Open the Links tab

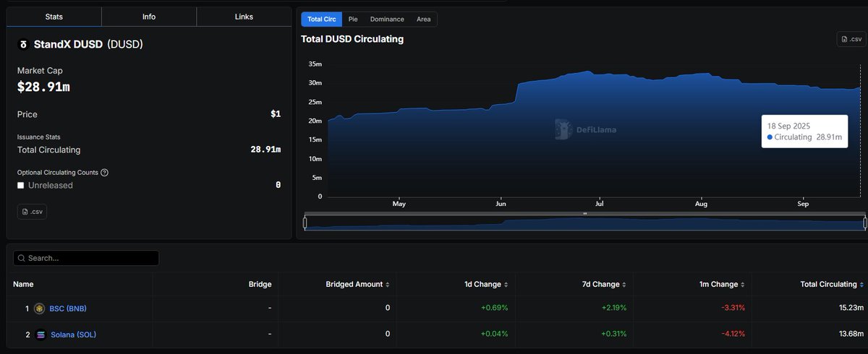[244, 17]
